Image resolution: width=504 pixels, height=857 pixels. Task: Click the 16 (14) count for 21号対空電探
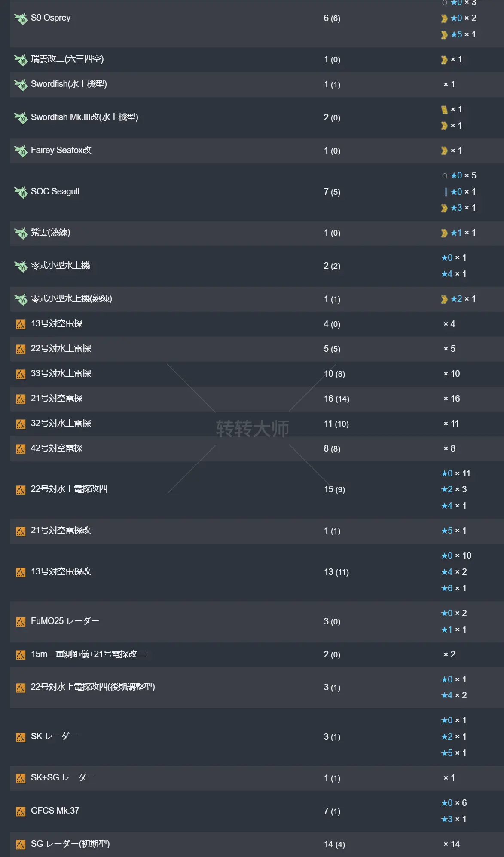[x=336, y=399]
